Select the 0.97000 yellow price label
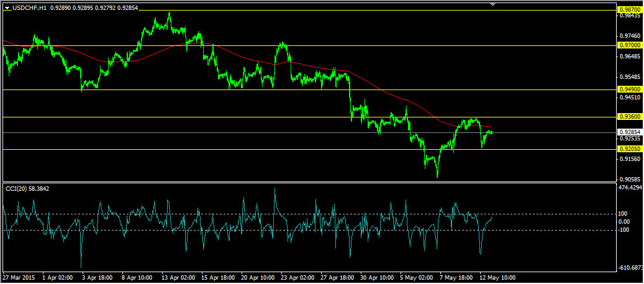The width and height of the screenshot is (644, 284). pos(630,45)
